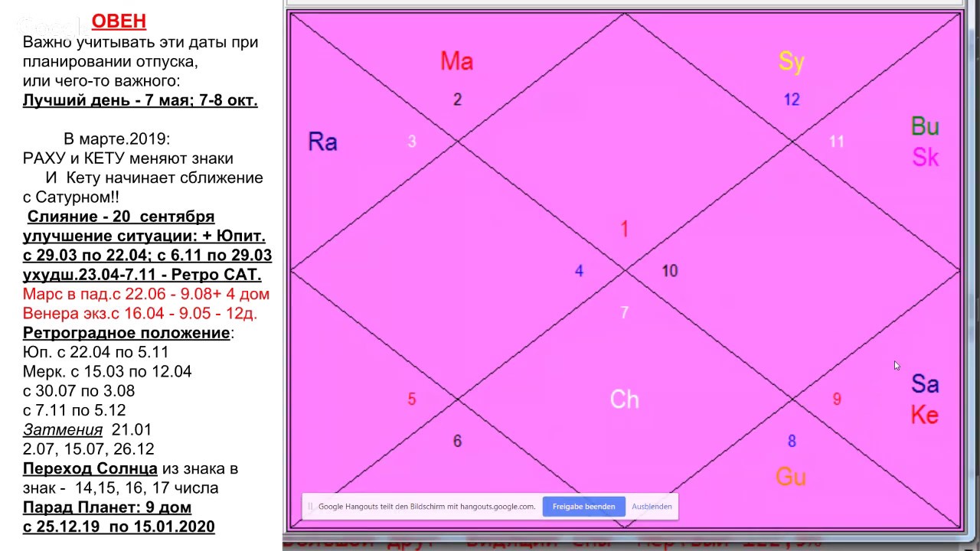Click the orange 'Gu' label in house 8

791,477
